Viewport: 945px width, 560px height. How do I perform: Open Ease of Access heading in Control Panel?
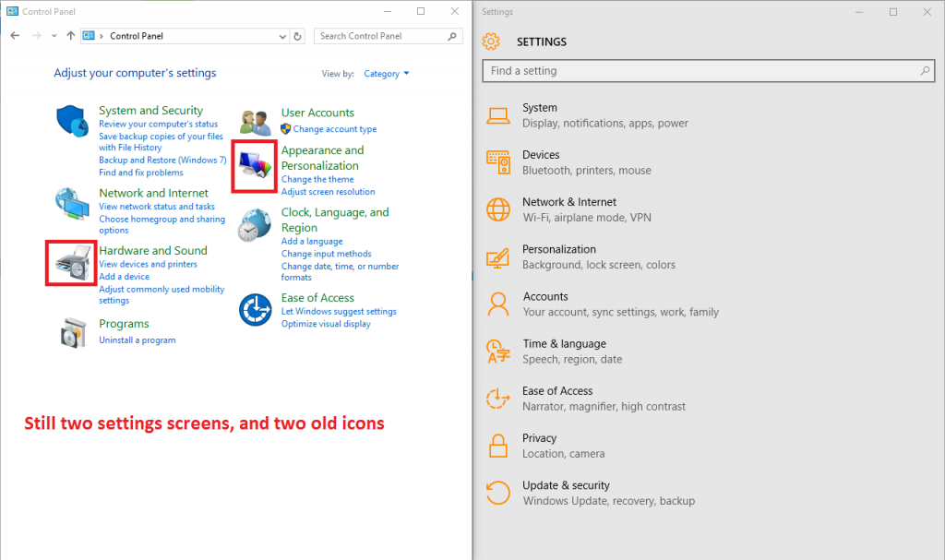pos(317,298)
